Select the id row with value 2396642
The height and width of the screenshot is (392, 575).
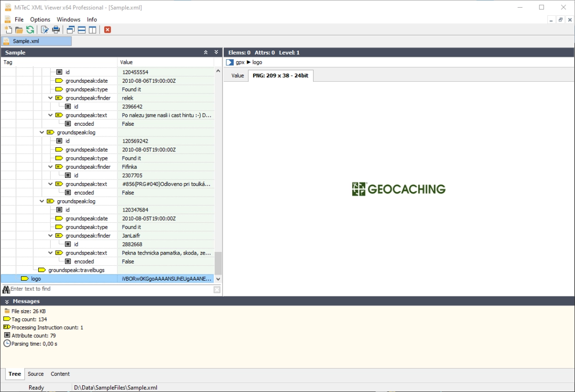tap(107, 107)
